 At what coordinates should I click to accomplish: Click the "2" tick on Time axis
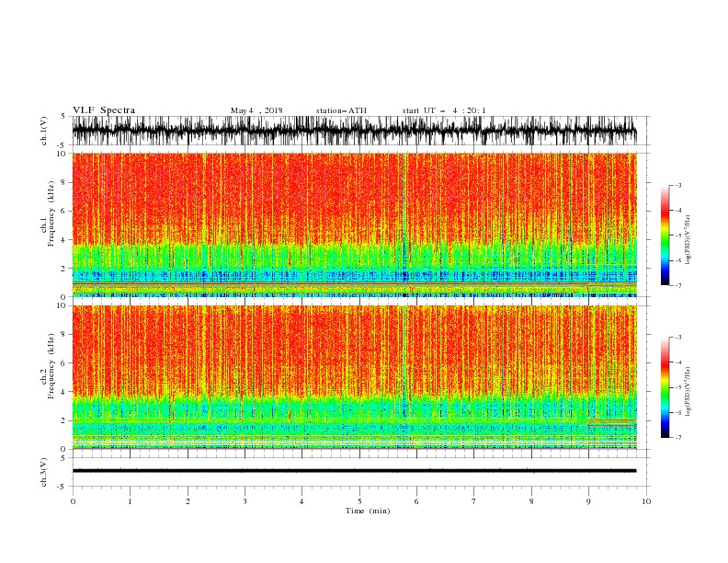188,501
